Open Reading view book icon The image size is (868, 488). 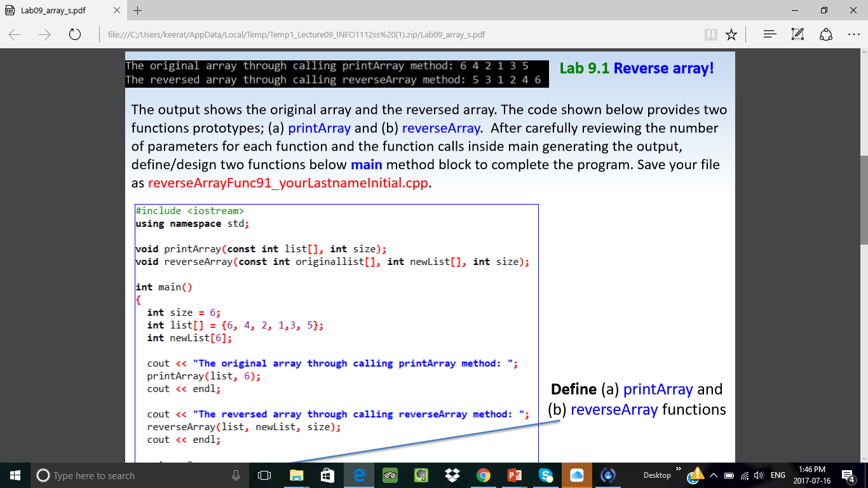pos(710,34)
